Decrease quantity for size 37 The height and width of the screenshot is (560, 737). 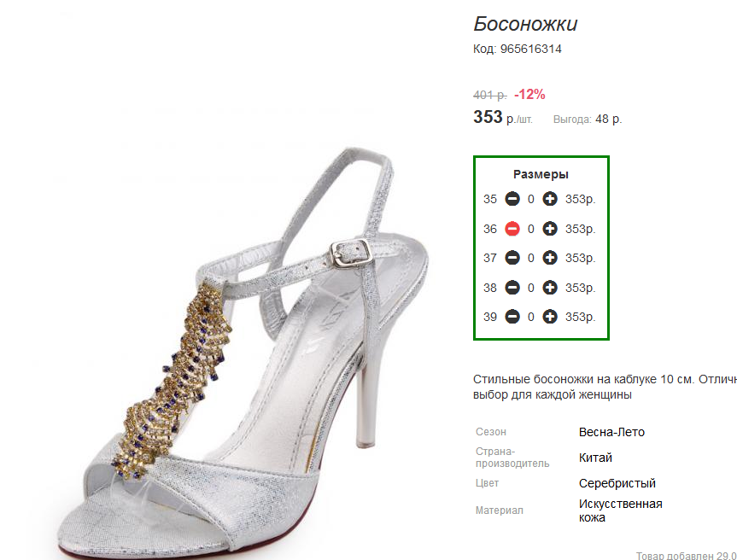pyautogui.click(x=512, y=258)
